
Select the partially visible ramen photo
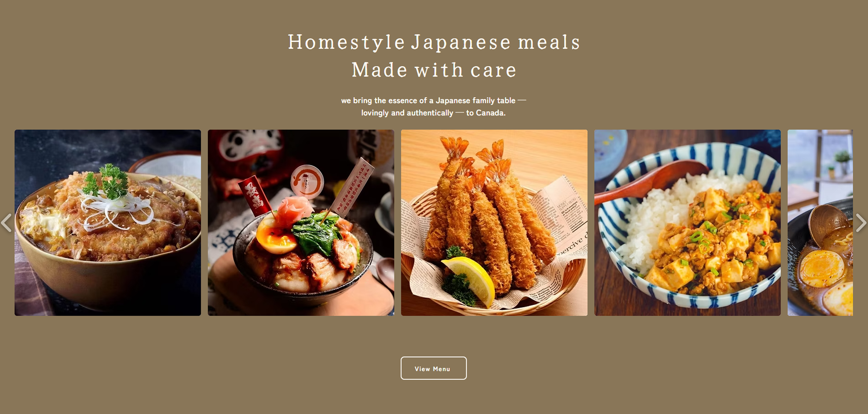820,223
